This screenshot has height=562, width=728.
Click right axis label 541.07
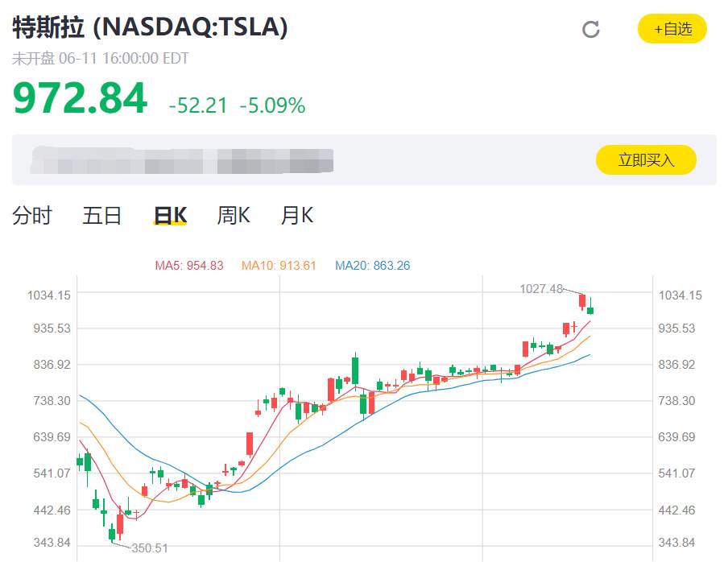(x=676, y=473)
